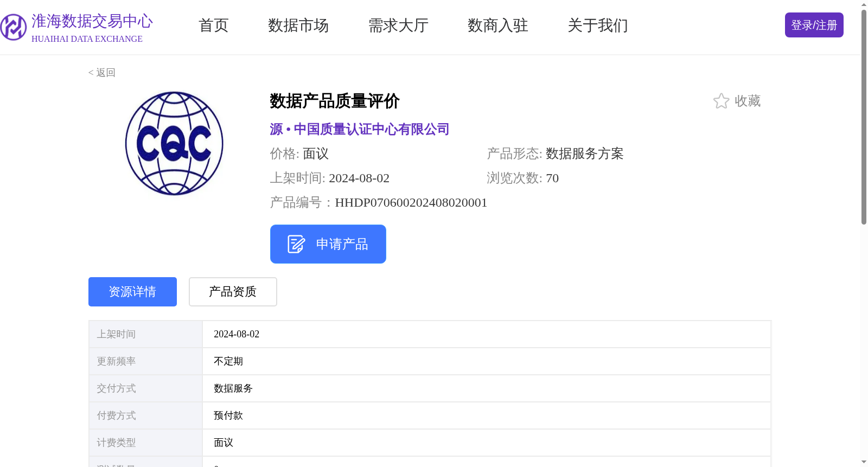Click table value 预付款
The image size is (868, 467).
click(x=228, y=415)
